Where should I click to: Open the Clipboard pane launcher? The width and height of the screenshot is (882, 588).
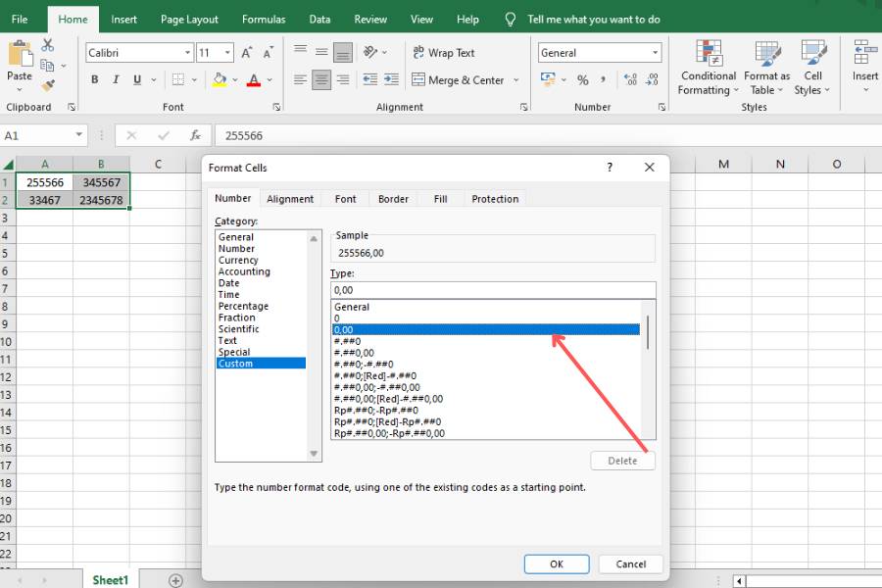(x=72, y=107)
